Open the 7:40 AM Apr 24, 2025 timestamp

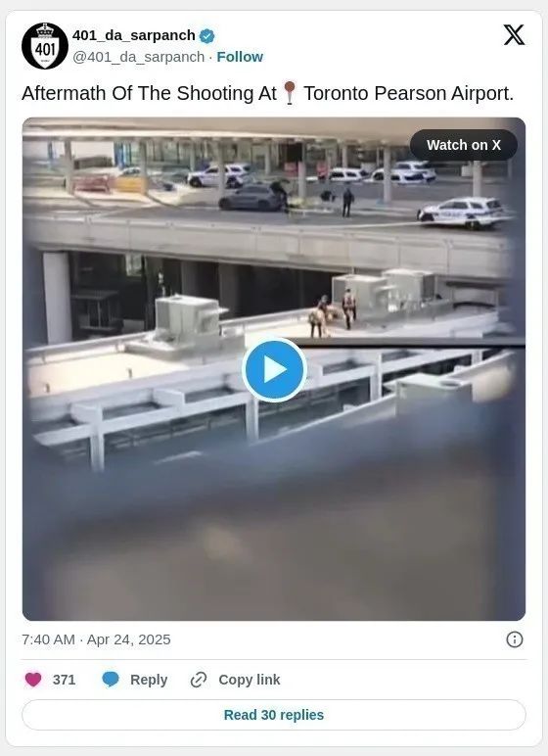[96, 639]
